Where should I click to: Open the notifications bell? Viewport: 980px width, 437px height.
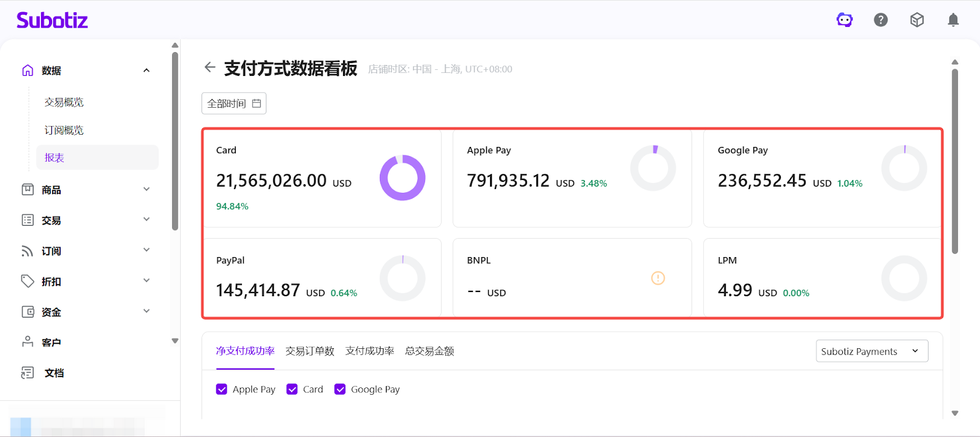(x=953, y=20)
